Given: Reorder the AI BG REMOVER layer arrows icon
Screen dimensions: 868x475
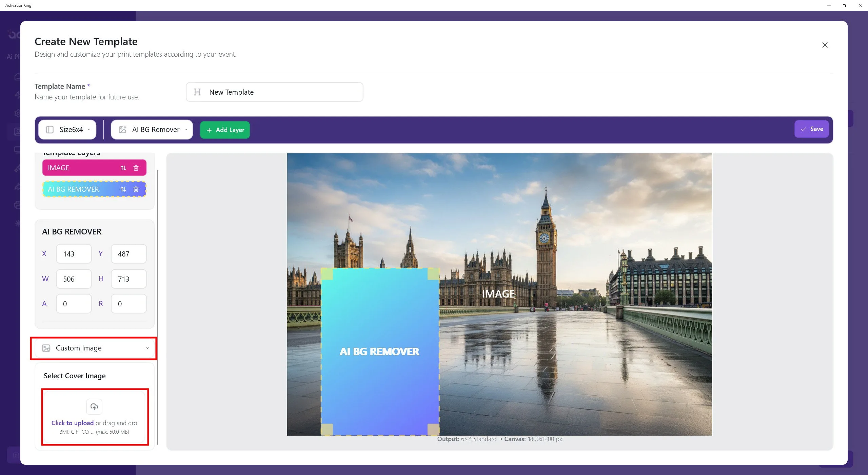Looking at the screenshot, I should pos(123,189).
